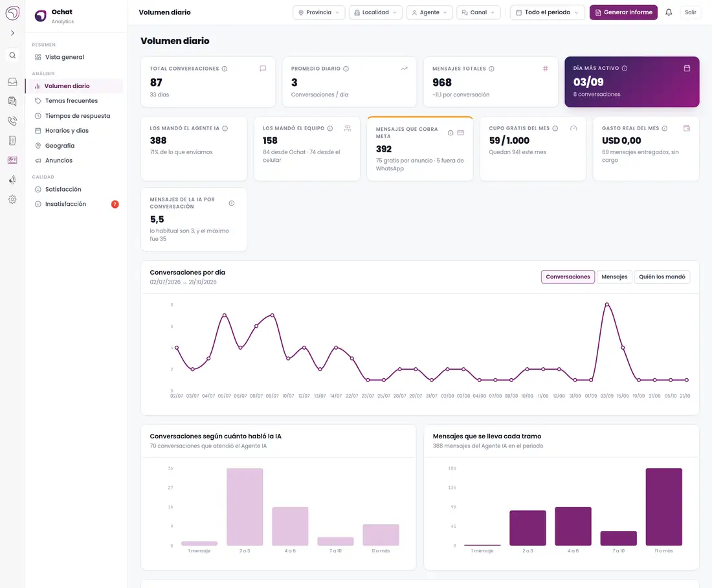Show info for Los Mandó El Equipo

pyautogui.click(x=330, y=128)
